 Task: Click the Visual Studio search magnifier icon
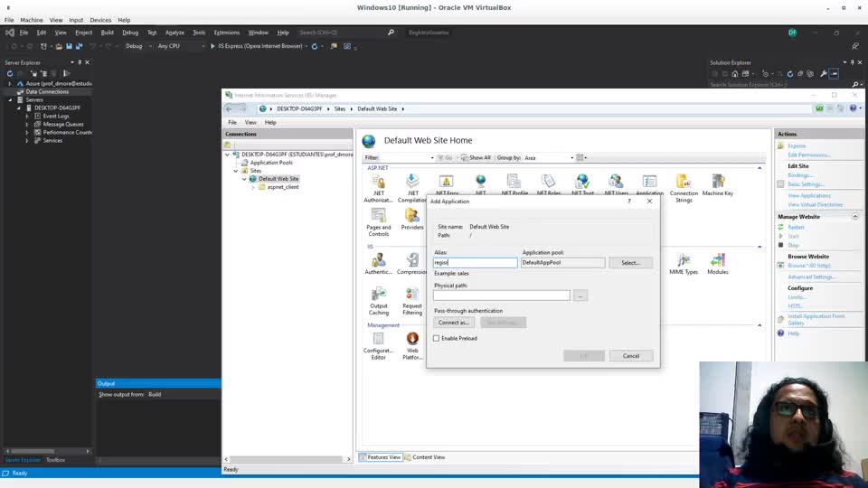(x=391, y=33)
